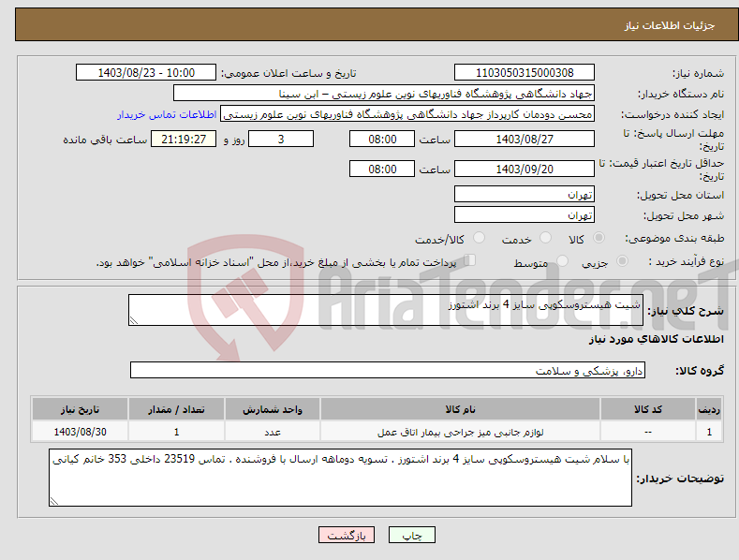Click the شماره نیاز number field
Image resolution: width=739 pixels, height=560 pixels.
pyautogui.click(x=525, y=73)
